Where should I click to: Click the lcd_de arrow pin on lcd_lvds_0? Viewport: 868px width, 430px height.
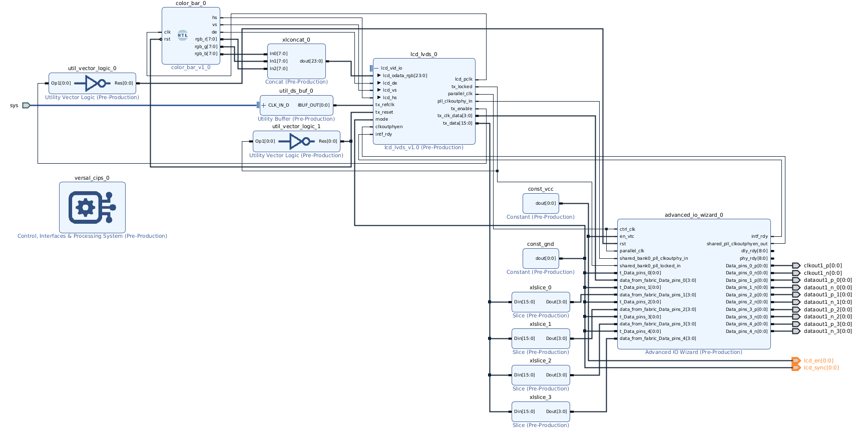point(379,83)
